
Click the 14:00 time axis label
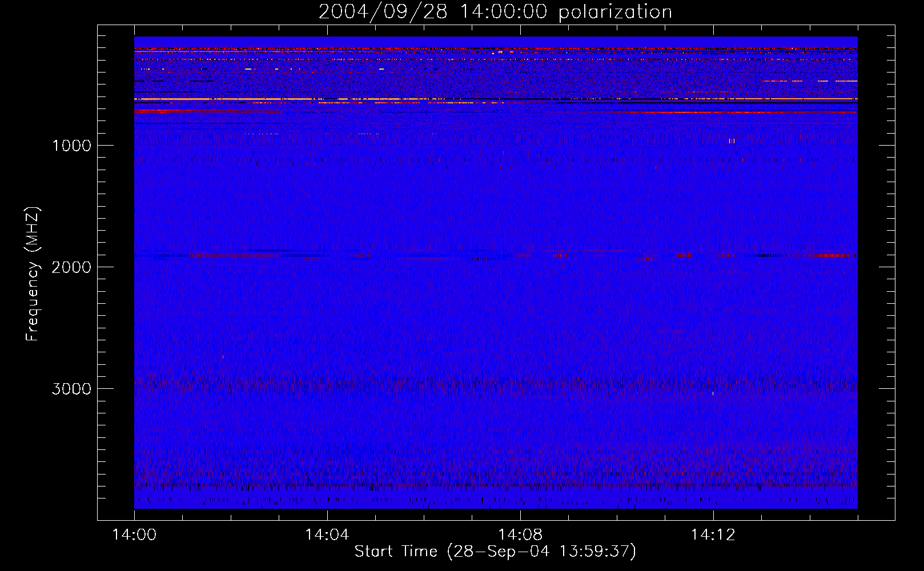click(134, 535)
